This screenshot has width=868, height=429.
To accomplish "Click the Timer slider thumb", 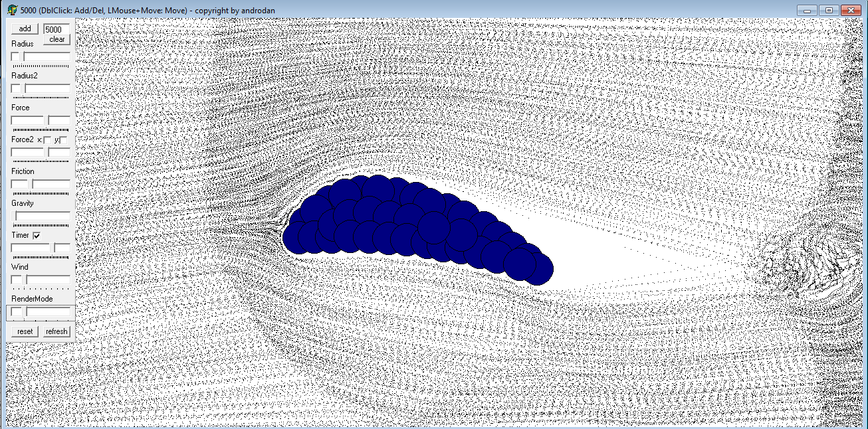I will pyautogui.click(x=53, y=248).
